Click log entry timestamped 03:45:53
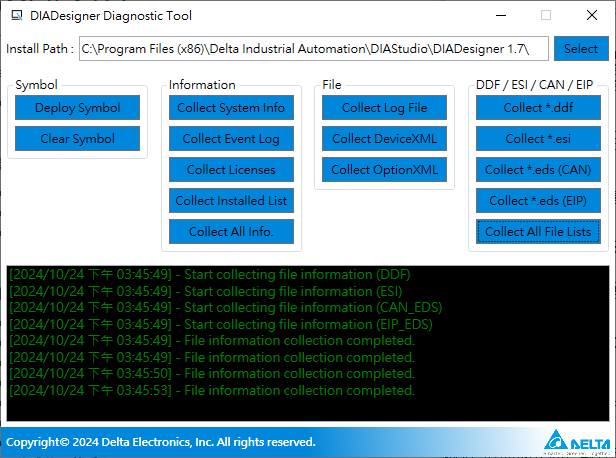 (x=212, y=390)
